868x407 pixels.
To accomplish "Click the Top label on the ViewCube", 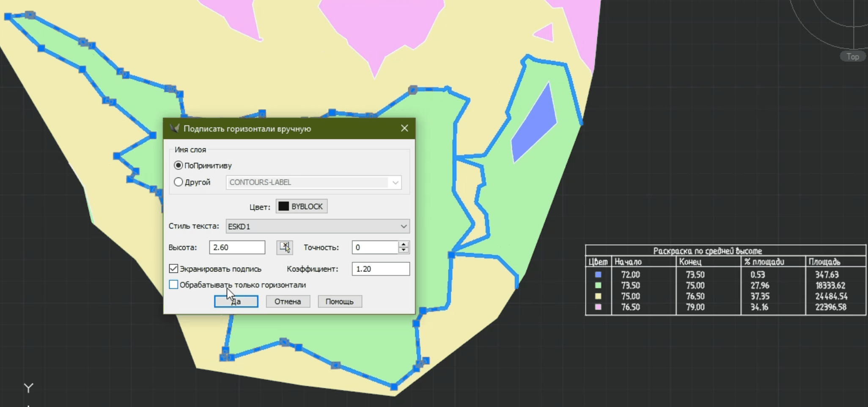I will click(852, 56).
